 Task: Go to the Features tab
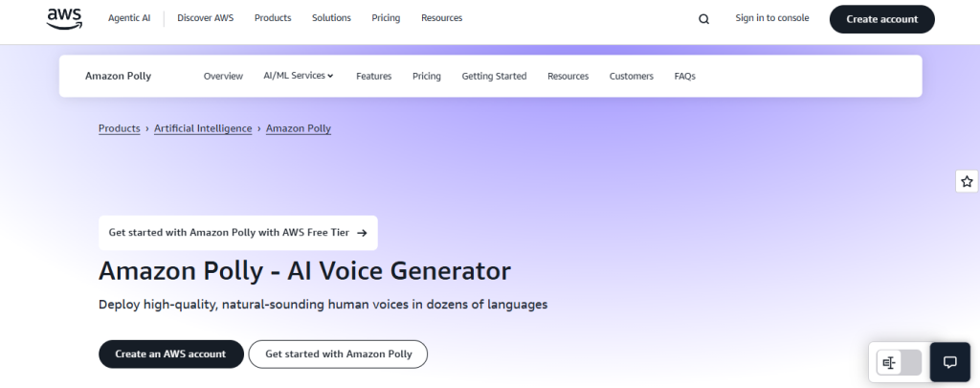(374, 77)
